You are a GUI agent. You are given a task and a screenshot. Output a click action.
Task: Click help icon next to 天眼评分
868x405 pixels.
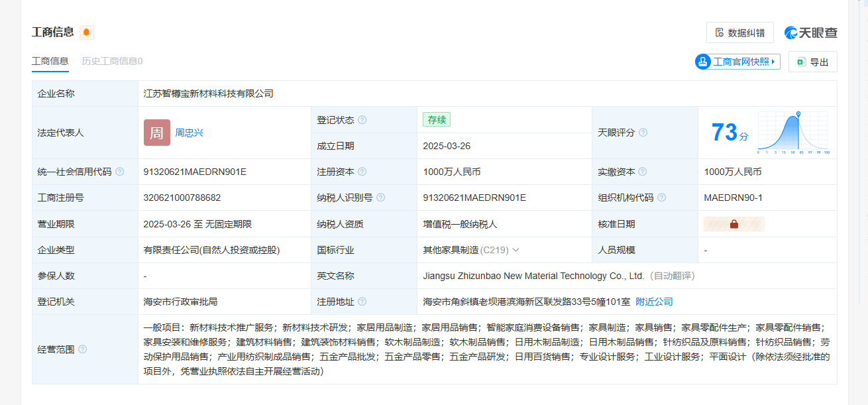[x=643, y=133]
